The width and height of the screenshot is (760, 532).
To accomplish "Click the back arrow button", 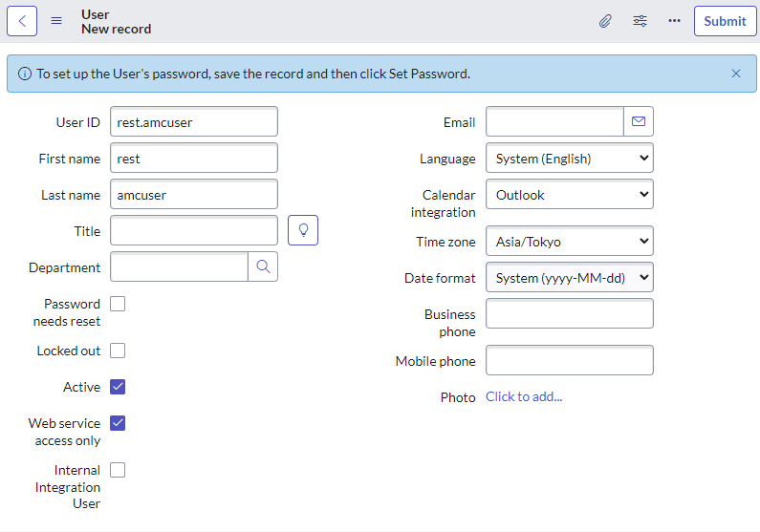I will [22, 21].
